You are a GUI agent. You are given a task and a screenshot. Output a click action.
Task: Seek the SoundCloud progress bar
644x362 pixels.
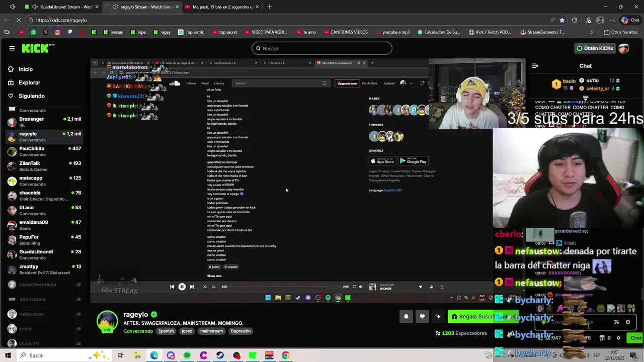pos(285,287)
